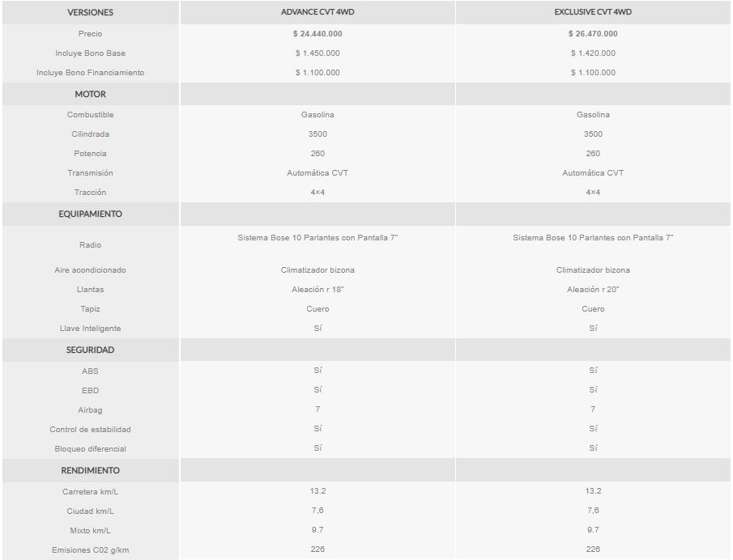This screenshot has width=733, height=560.
Task: Click the $ 1.450.000 bono base value
Action: pyautogui.click(x=317, y=53)
